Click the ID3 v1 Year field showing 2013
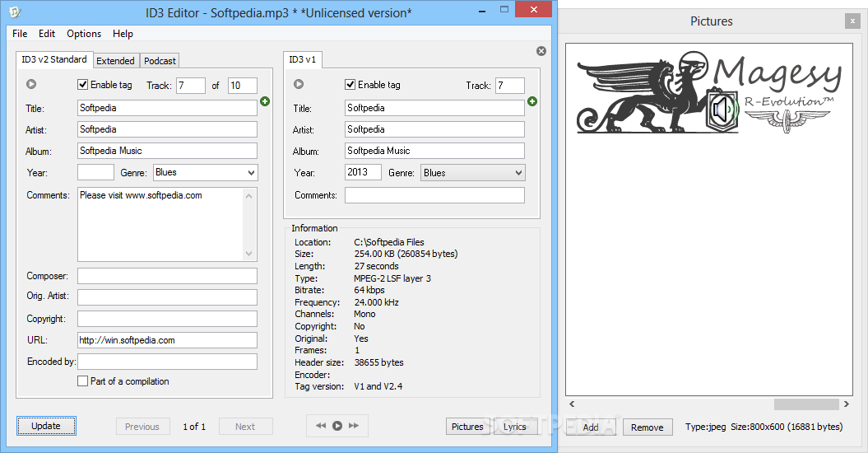Image resolution: width=868 pixels, height=453 pixels. click(363, 172)
